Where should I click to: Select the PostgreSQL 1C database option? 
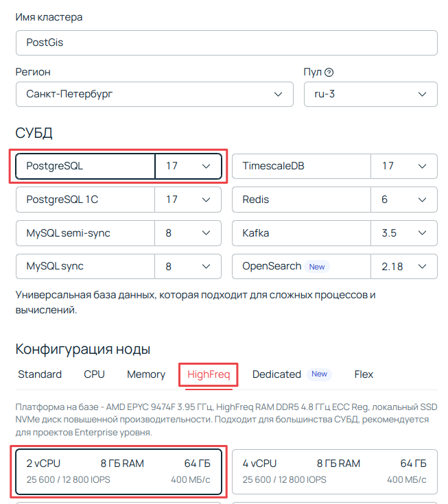pos(86,200)
